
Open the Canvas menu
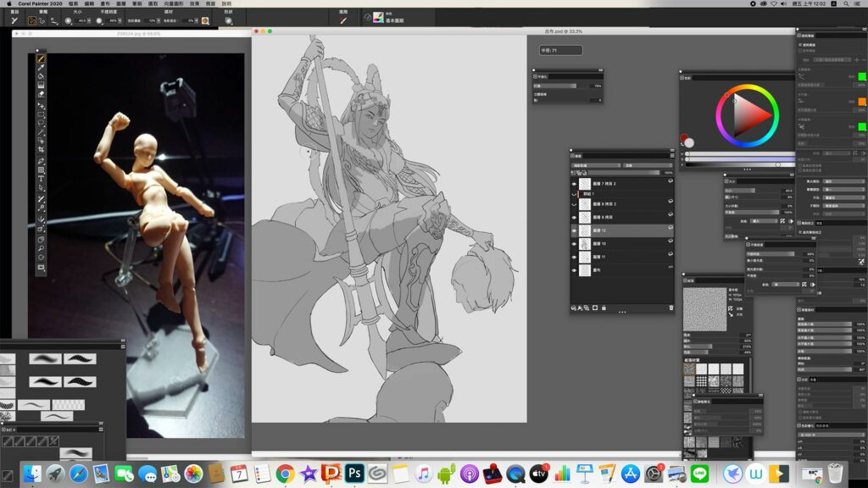(105, 3)
